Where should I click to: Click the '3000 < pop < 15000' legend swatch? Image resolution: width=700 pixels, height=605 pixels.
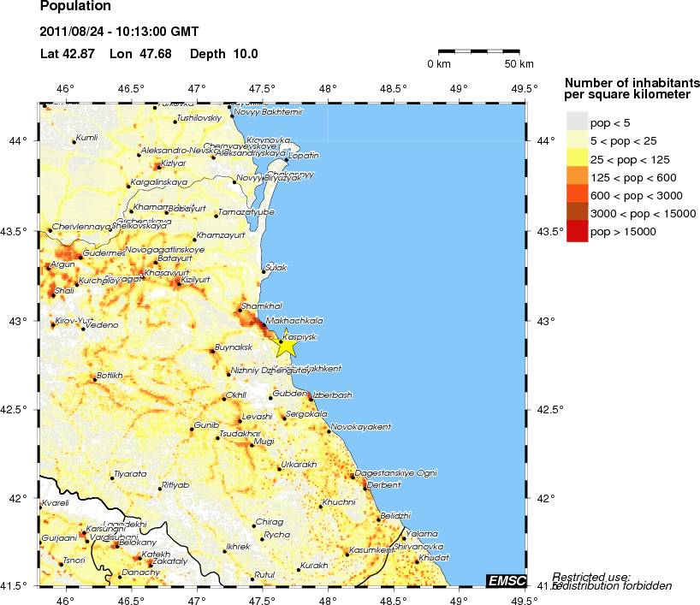coord(578,213)
